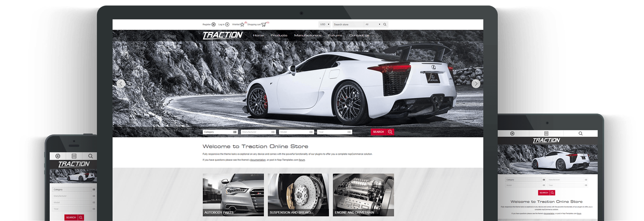Open the Shopping cart icon on laptop
This screenshot has width=644, height=221.
click(264, 24)
